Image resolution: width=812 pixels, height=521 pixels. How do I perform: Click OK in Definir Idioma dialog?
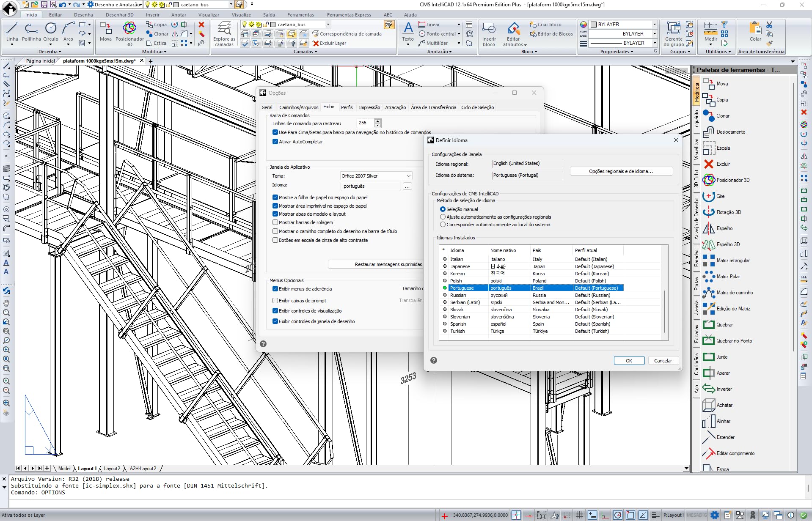tap(629, 361)
